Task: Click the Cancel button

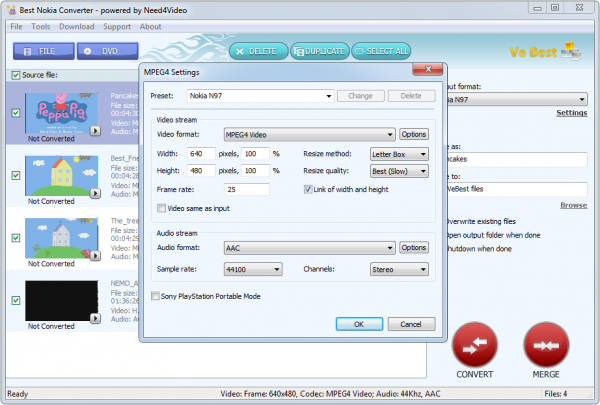Action: tap(411, 324)
